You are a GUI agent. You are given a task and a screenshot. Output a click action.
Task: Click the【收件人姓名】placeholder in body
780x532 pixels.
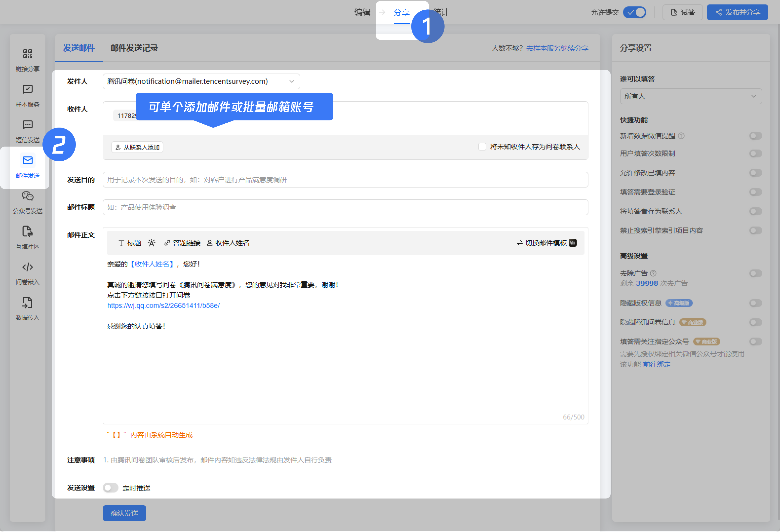click(152, 264)
